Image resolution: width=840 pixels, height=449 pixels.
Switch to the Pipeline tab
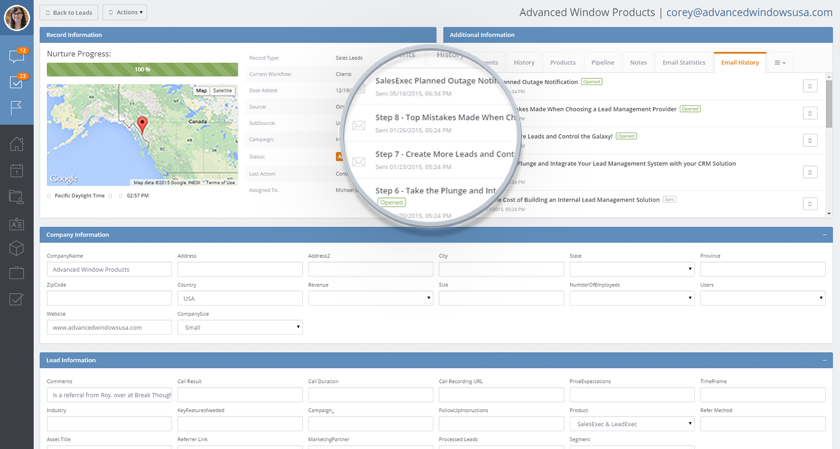coord(603,63)
